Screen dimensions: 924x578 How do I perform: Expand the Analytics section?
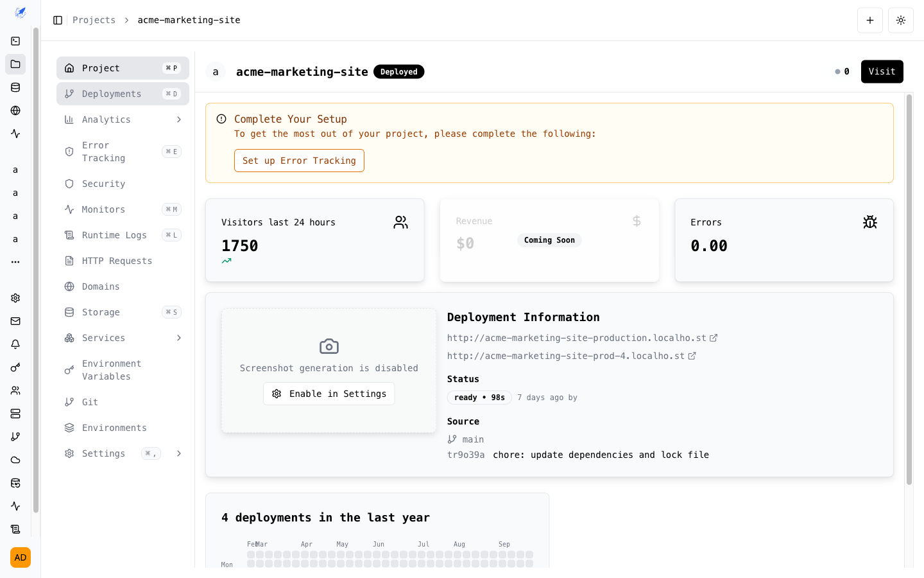coord(179,119)
